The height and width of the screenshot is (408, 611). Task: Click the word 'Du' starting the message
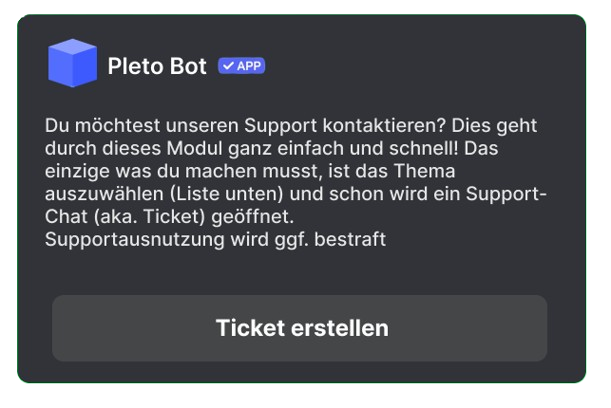click(57, 126)
